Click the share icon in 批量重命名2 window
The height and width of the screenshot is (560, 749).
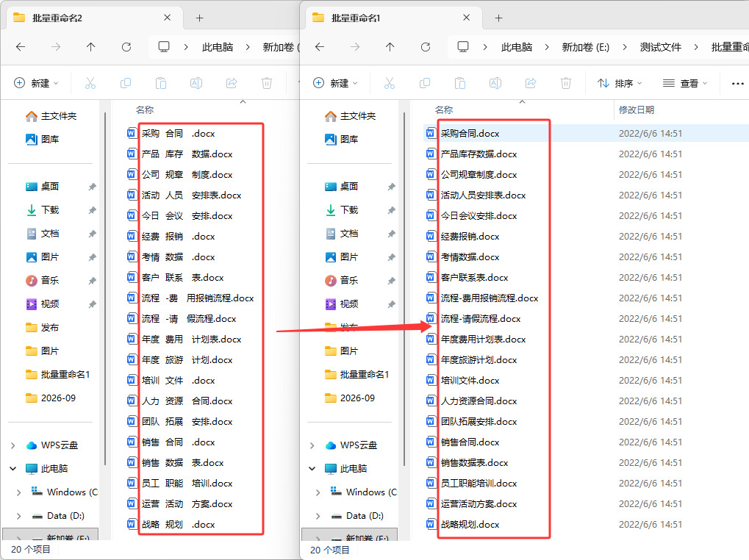pos(232,83)
